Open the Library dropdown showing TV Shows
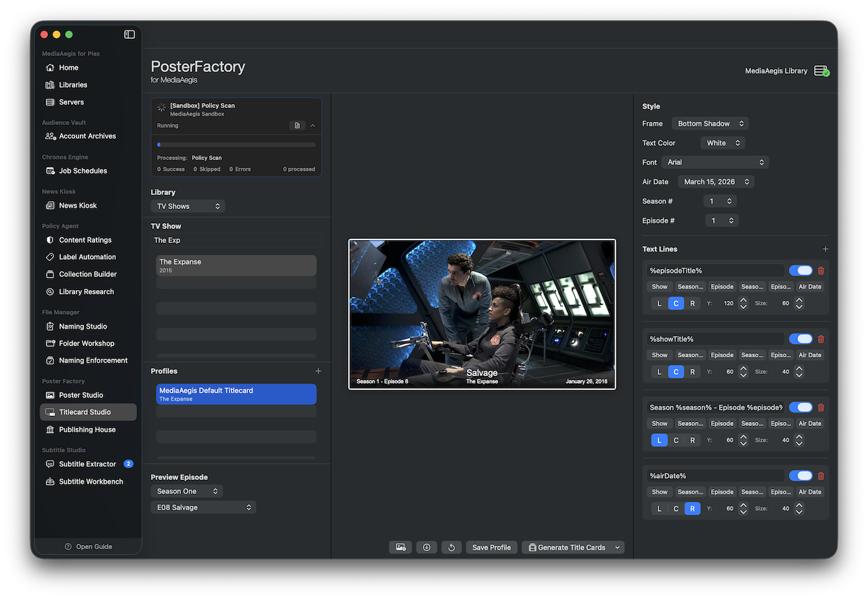 (188, 206)
